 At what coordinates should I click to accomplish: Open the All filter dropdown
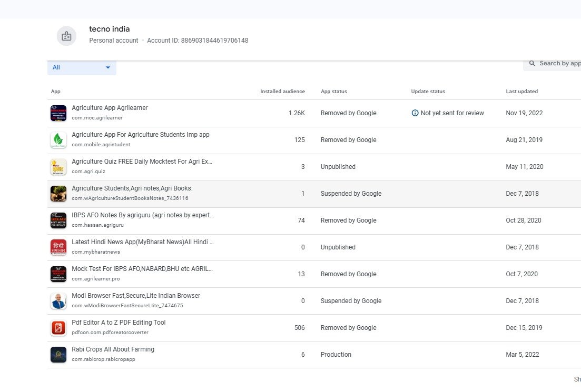[x=82, y=67]
